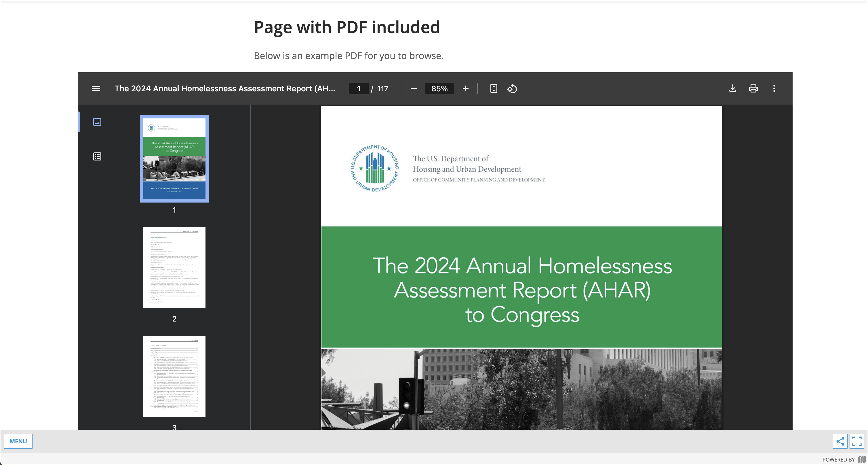Screen dimensions: 868x465
Task: Click the Powered By logo link
Action: (x=862, y=459)
